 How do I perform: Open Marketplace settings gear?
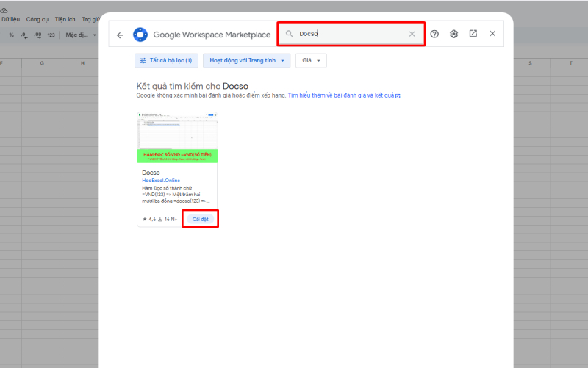point(453,34)
